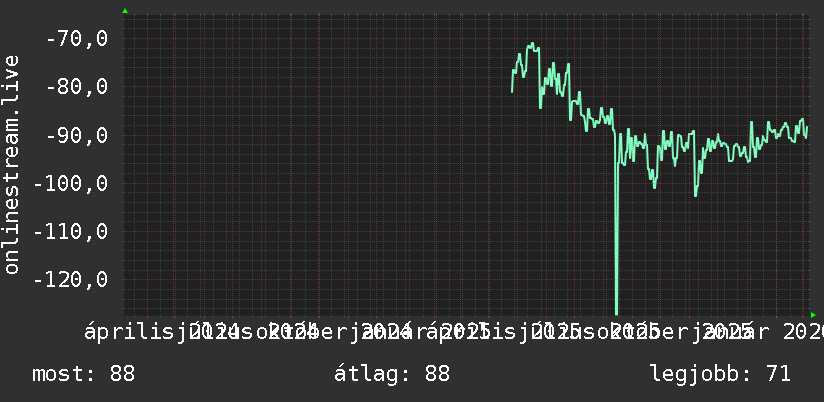This screenshot has height=402, width=824.
Task: Click the green arrow atop the y-axis
Action: click(x=125, y=11)
